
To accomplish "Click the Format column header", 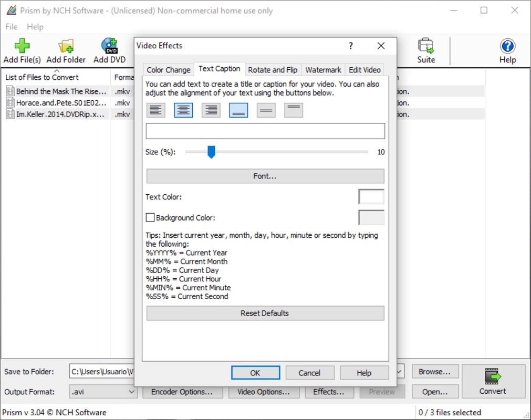I will point(123,77).
